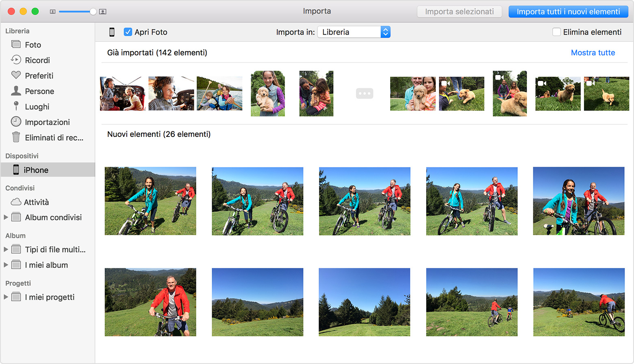Select the Preferiti heart icon
This screenshot has width=634, height=364.
[16, 75]
